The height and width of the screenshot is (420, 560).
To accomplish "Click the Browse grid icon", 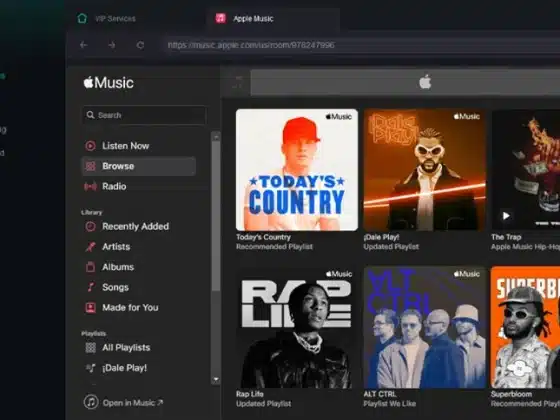I will coord(90,166).
